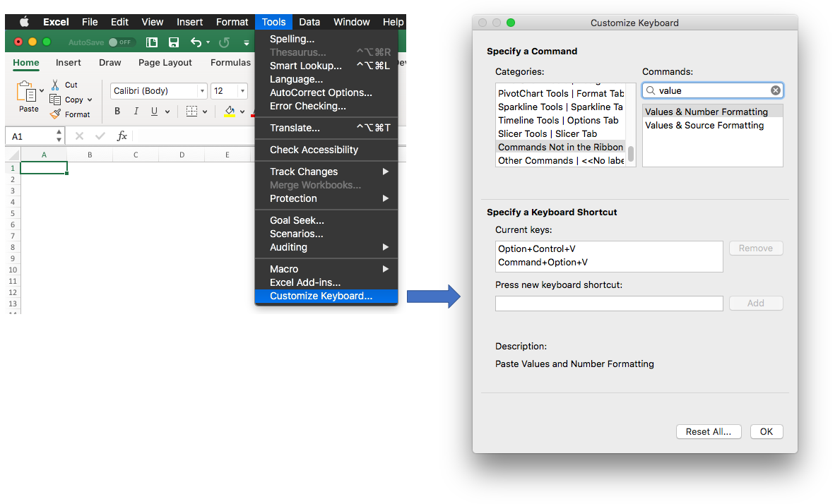
Task: Select Customize Keyboard... from Tools menu
Action: [x=326, y=296]
